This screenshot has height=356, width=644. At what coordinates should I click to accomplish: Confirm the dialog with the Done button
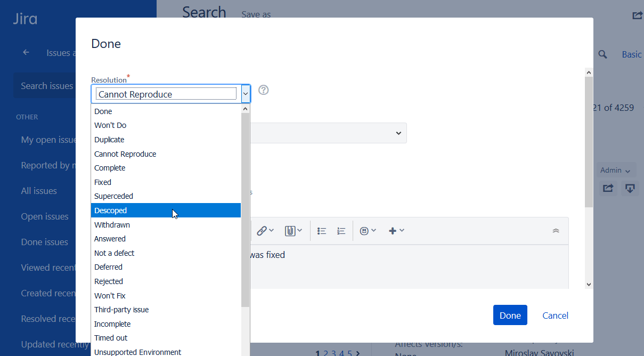509,315
